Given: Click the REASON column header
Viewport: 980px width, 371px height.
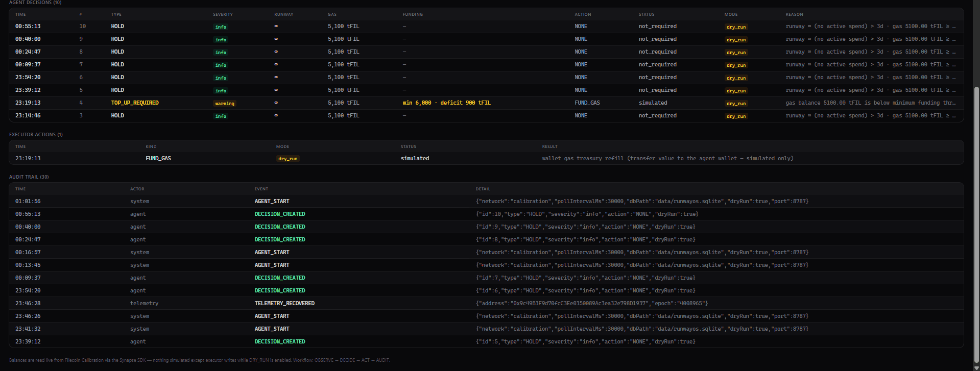Looking at the screenshot, I should (x=794, y=14).
